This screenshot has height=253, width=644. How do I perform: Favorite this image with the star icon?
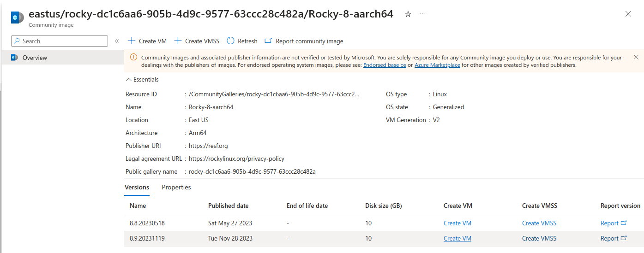(x=408, y=14)
